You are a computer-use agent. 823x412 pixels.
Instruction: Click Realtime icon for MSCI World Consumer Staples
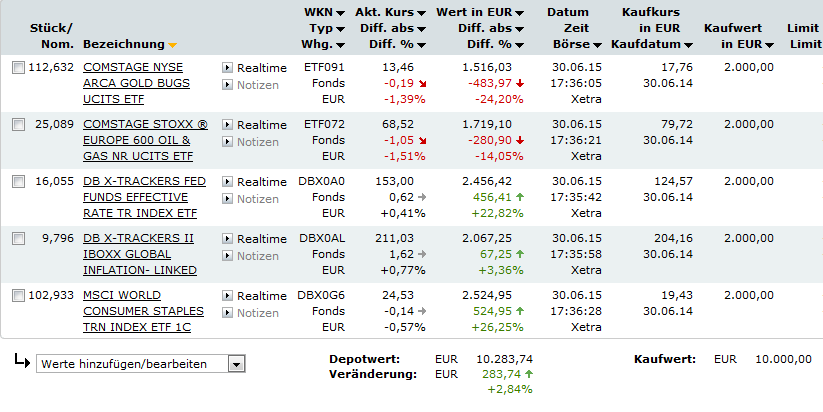(227, 296)
